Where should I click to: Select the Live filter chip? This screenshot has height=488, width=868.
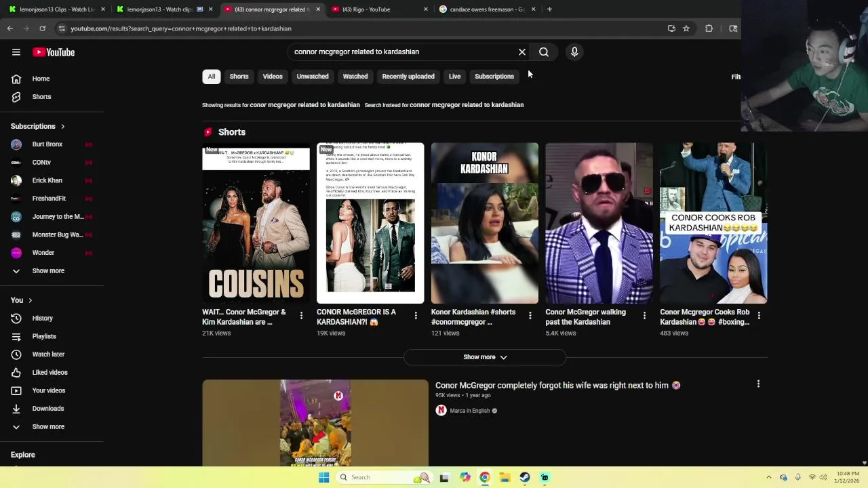454,77
